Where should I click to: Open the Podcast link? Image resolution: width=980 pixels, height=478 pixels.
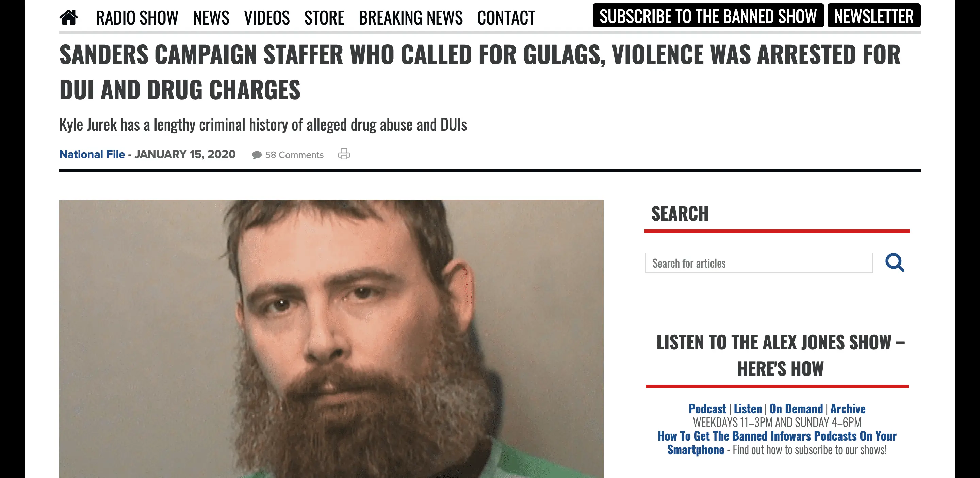pos(707,409)
